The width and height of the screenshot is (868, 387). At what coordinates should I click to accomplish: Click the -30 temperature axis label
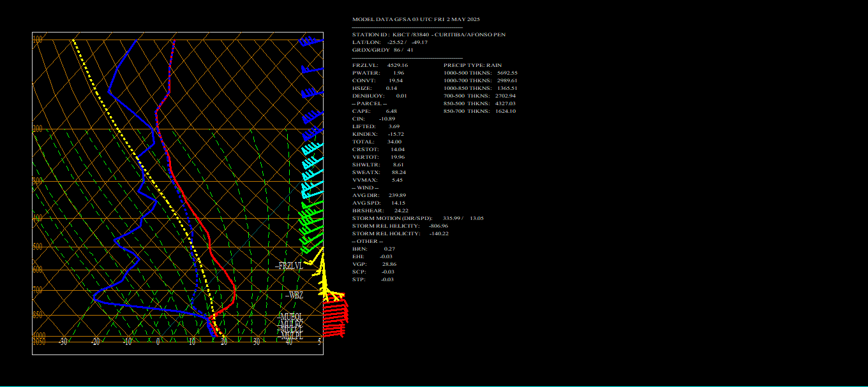(x=63, y=342)
